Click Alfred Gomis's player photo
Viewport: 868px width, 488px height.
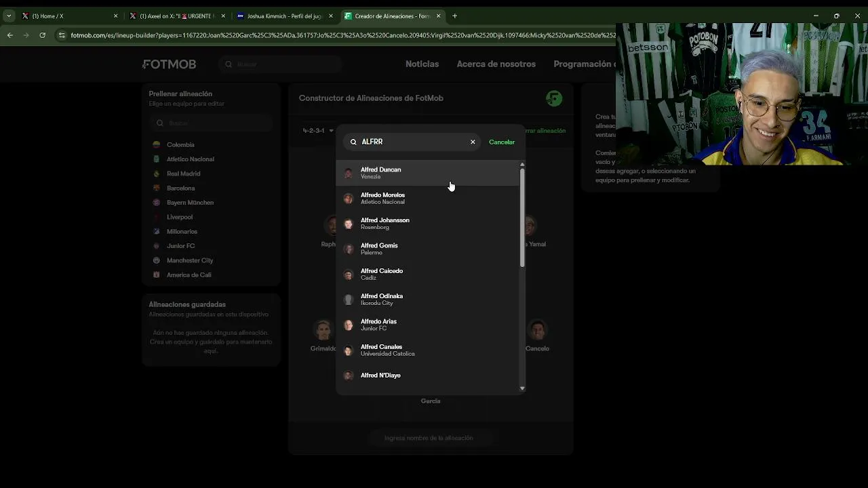(x=348, y=249)
